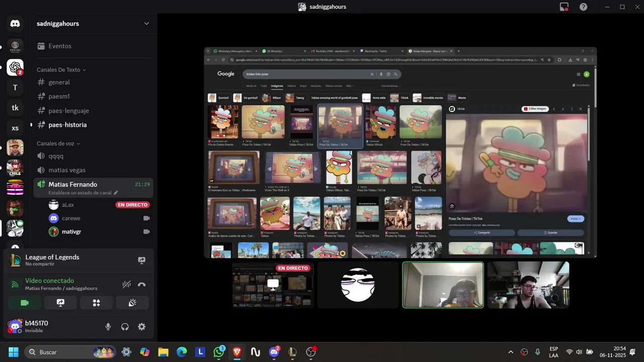This screenshot has width=644, height=362.
Task: Open the soundboard button
Action: click(133, 303)
